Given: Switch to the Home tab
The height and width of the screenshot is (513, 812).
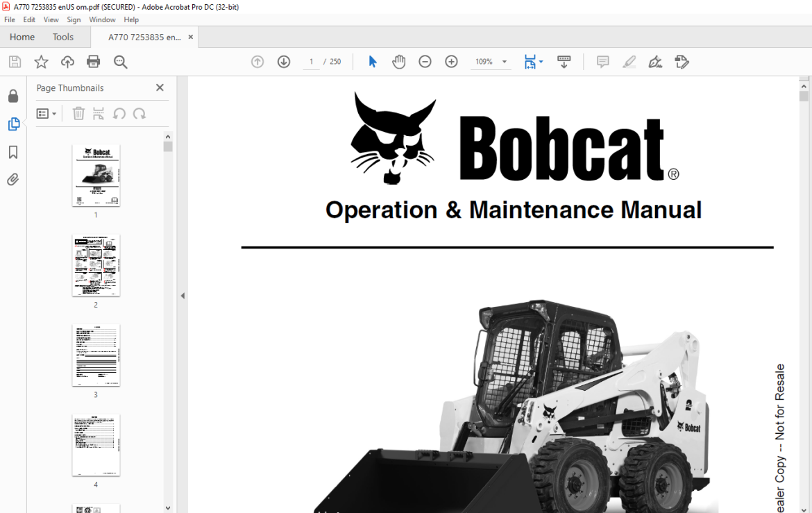Looking at the screenshot, I should tap(22, 37).
